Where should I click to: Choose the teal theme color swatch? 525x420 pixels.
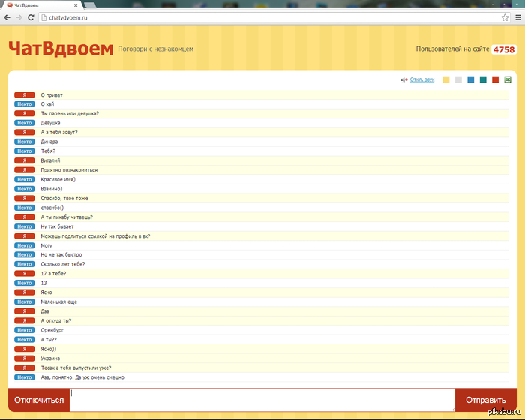(x=483, y=79)
